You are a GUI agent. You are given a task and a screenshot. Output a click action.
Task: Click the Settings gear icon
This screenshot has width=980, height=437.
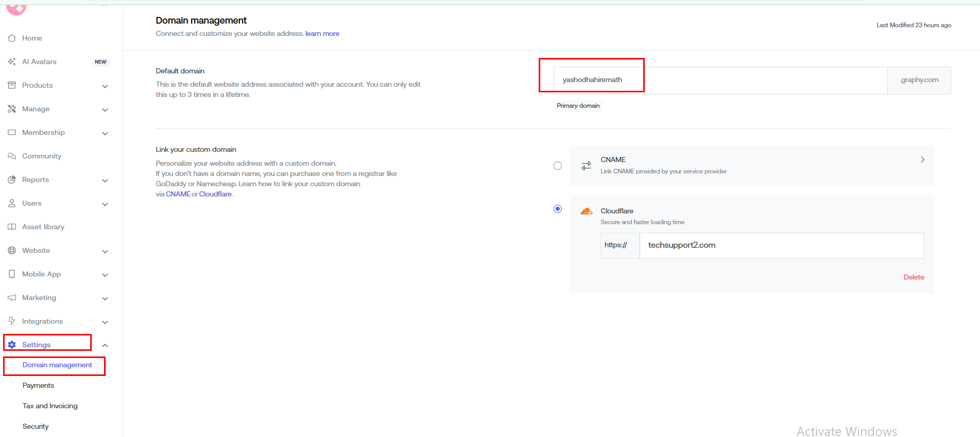pos(12,345)
